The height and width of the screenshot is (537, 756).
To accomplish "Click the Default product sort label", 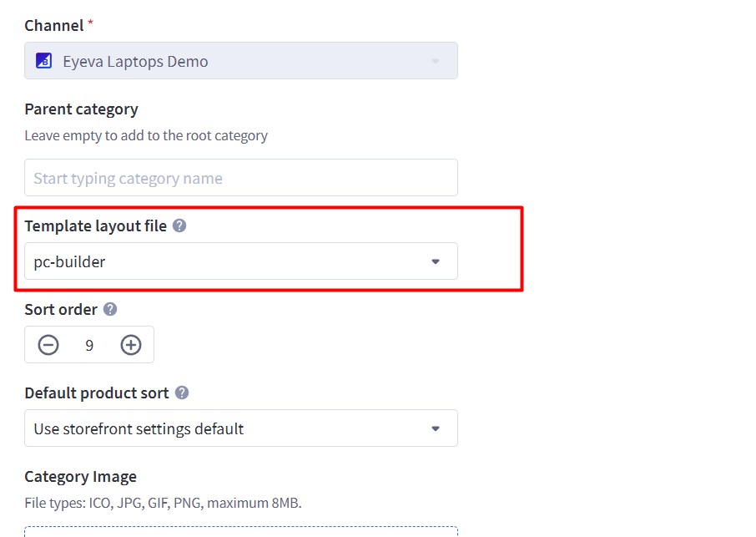I will [x=97, y=393].
